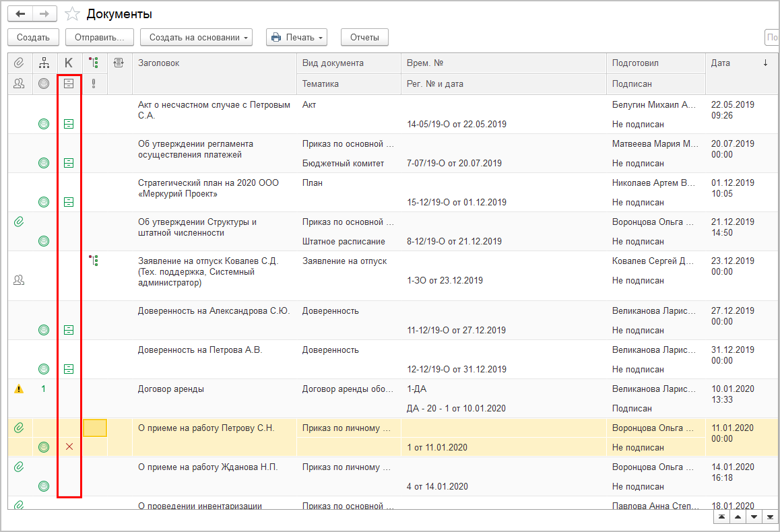Open the 'Создать на основании' dropdown
This screenshot has height=532, width=780.
pos(196,37)
